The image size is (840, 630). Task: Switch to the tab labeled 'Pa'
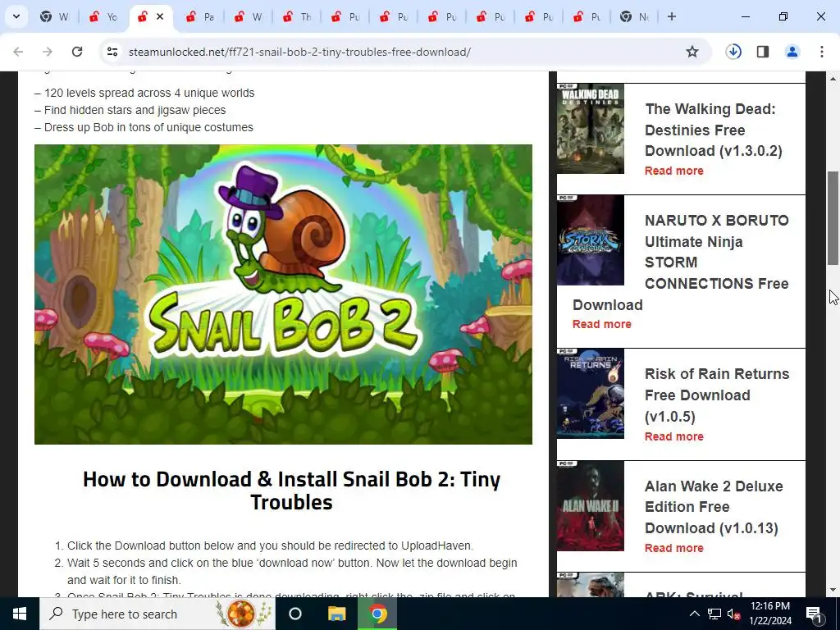tap(200, 16)
